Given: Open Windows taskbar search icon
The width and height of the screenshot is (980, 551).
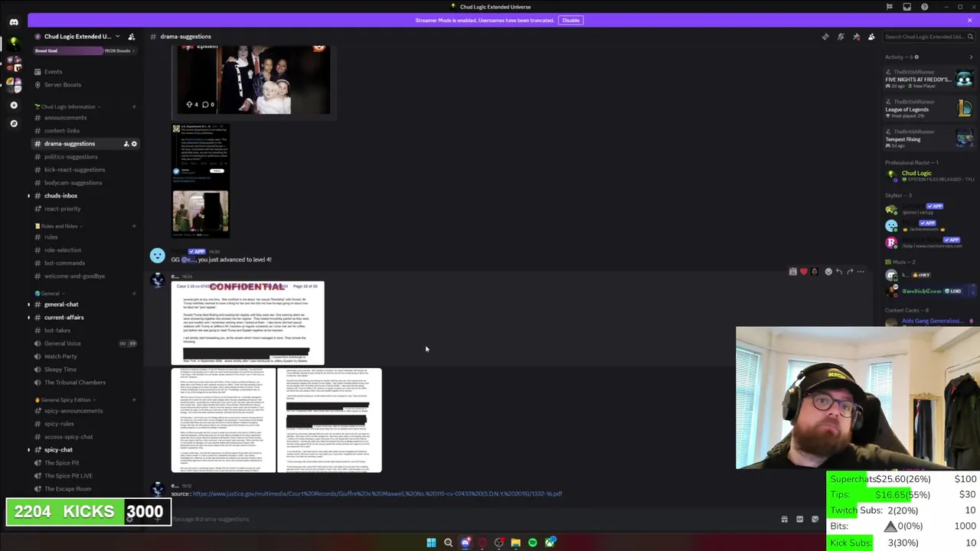Looking at the screenshot, I should point(448,543).
